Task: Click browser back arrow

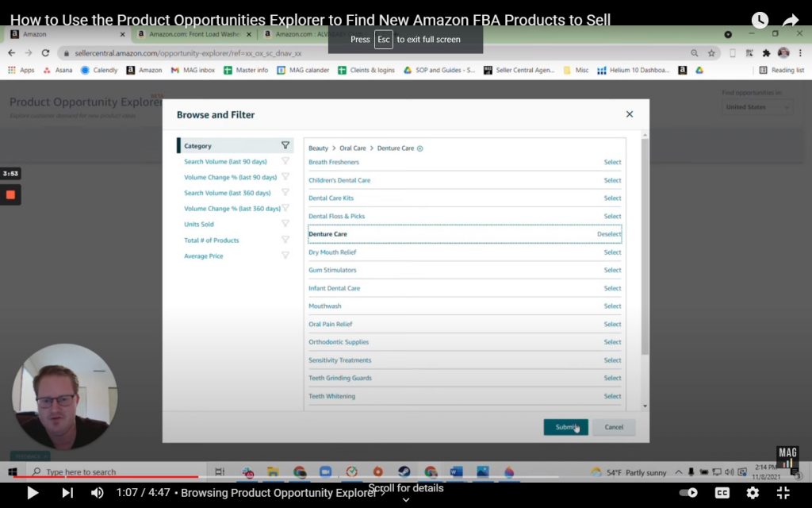Action: click(x=11, y=53)
